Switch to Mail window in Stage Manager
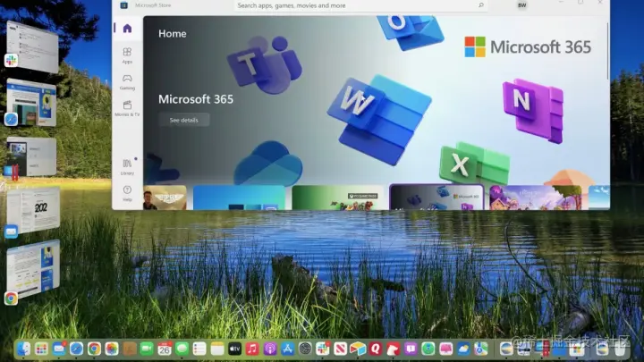 coord(33,211)
